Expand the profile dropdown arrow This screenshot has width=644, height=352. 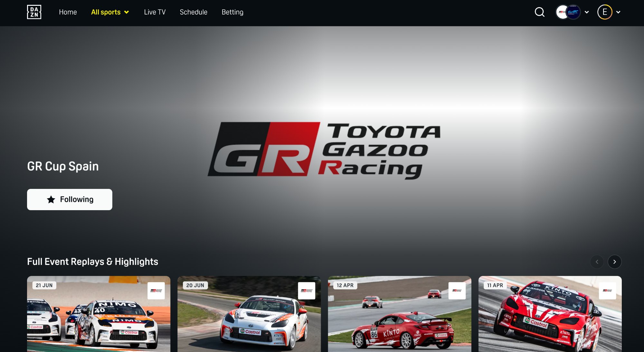coord(618,12)
